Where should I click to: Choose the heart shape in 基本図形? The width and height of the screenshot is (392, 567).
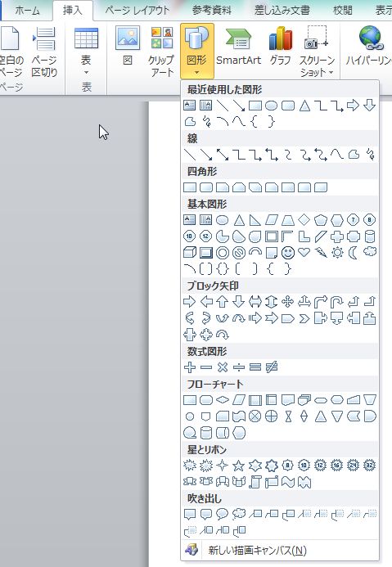[304, 252]
